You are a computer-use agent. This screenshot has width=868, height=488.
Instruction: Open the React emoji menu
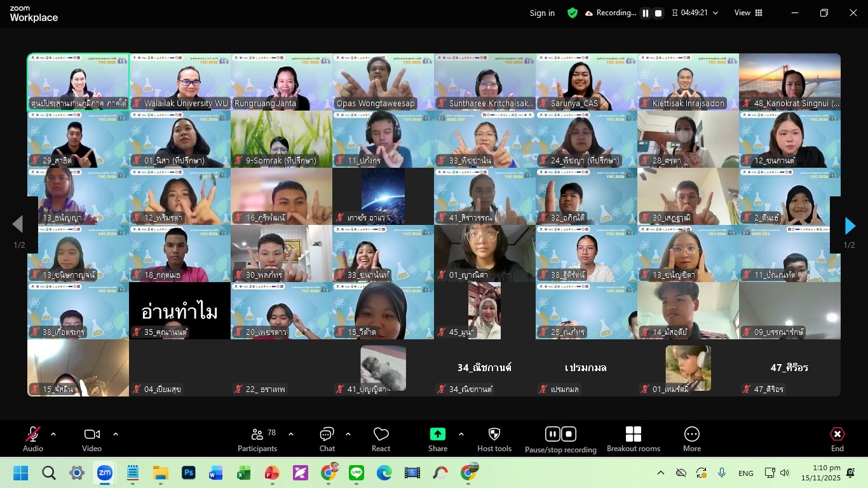(381, 439)
